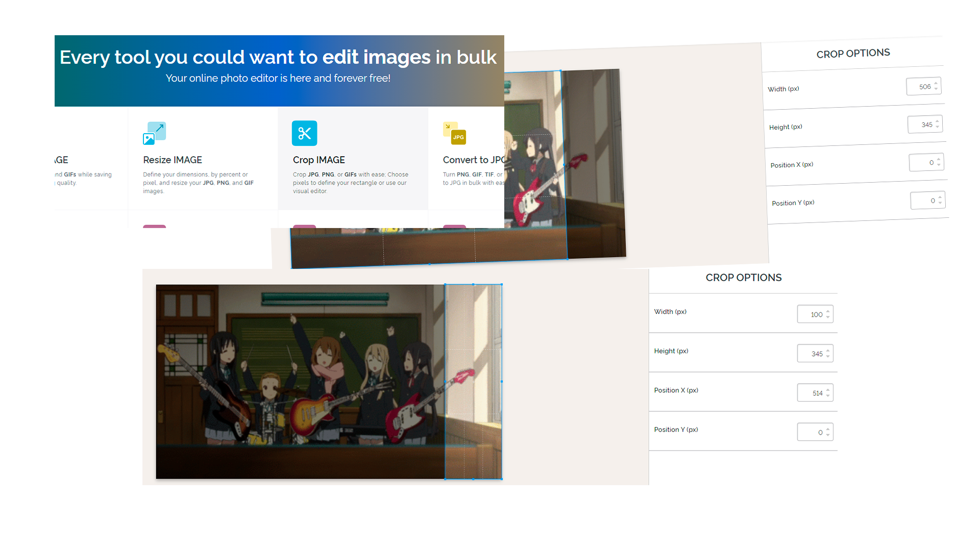Viewport: 980px width, 551px height.
Task: Open the Crop IMAGE tool heading
Action: coord(318,160)
